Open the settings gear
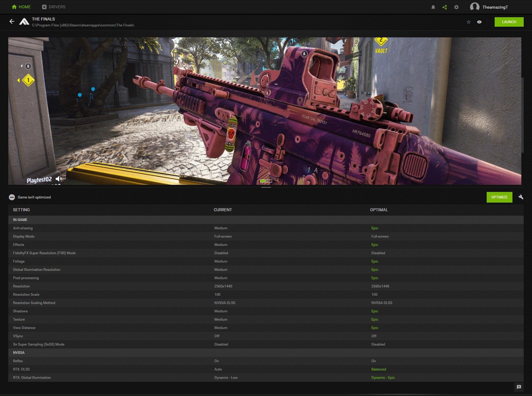Image resolution: width=532 pixels, height=396 pixels. point(456,7)
